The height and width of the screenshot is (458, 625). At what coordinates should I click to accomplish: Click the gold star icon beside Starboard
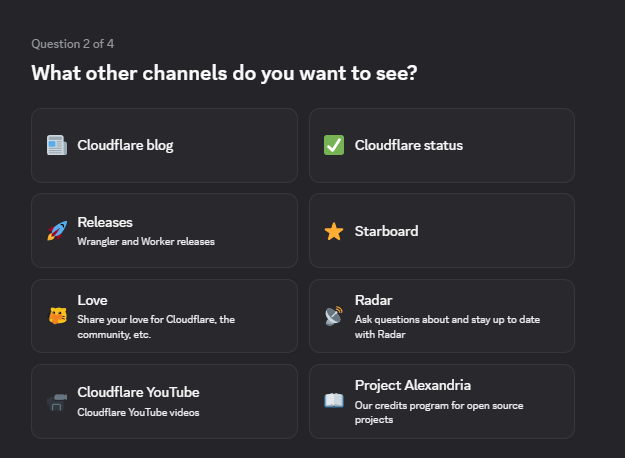(x=334, y=231)
